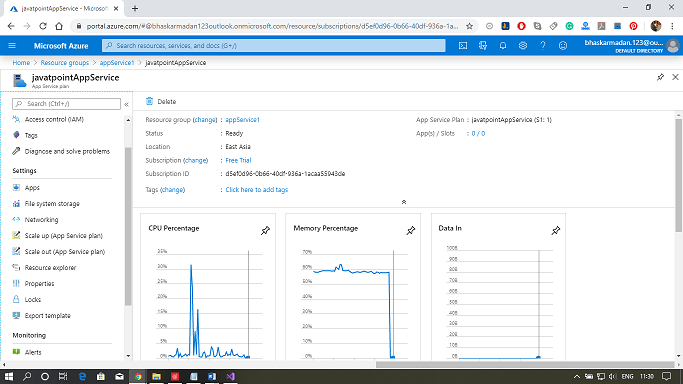This screenshot has height=384, width=683.
Task: Click resource menu scroll up arrow
Action: 128,120
